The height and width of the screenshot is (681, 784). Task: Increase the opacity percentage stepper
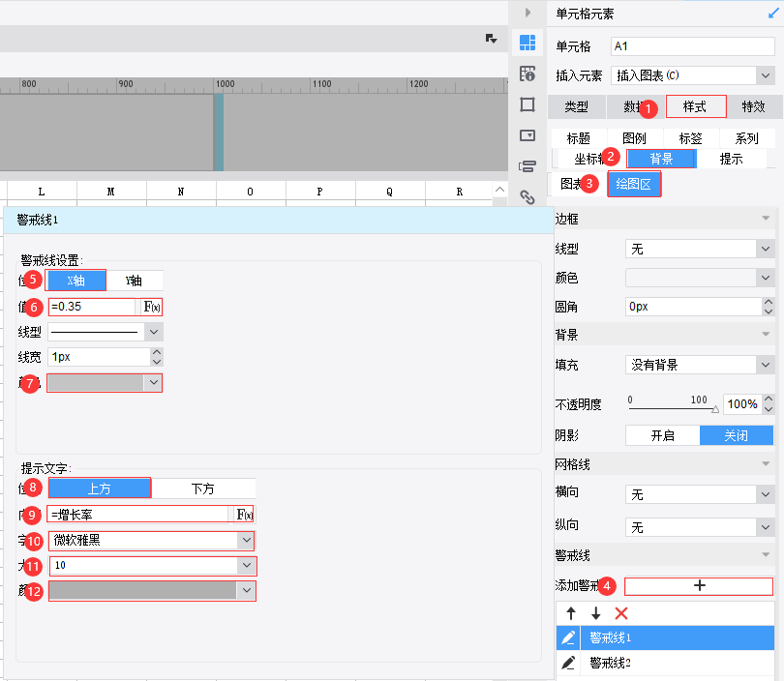tap(769, 400)
